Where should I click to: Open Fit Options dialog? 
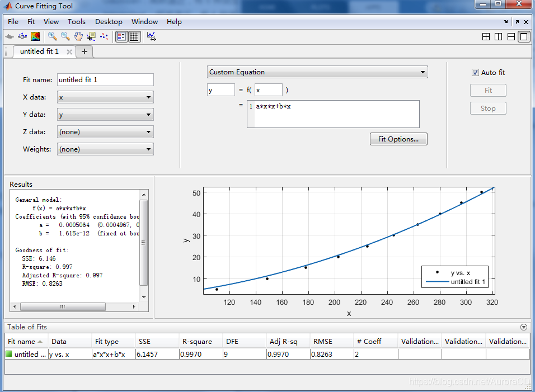[x=398, y=139]
